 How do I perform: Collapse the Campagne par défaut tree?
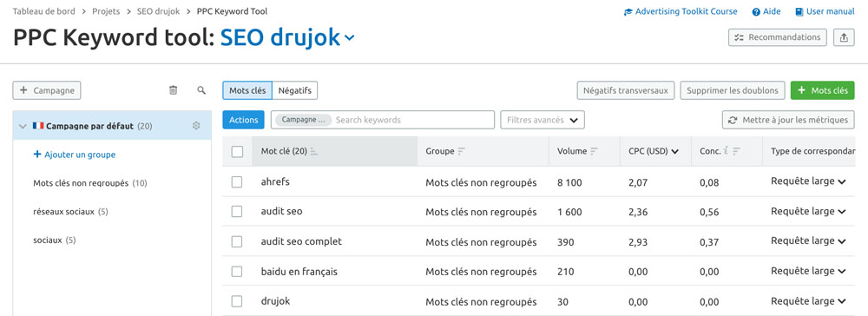click(23, 126)
